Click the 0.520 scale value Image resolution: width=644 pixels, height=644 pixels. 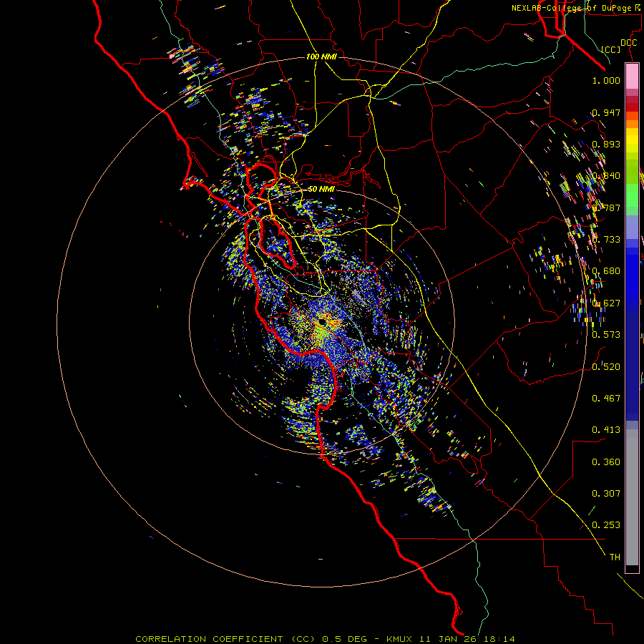click(x=606, y=367)
